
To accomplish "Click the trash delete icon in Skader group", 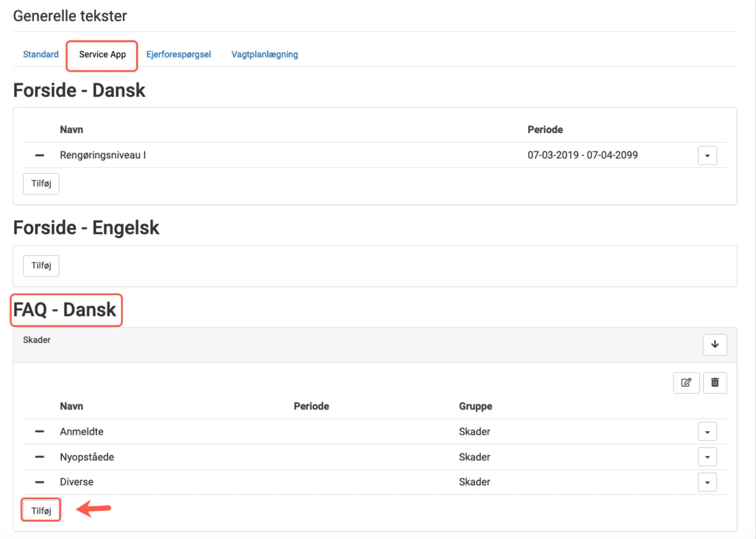I will tap(715, 382).
